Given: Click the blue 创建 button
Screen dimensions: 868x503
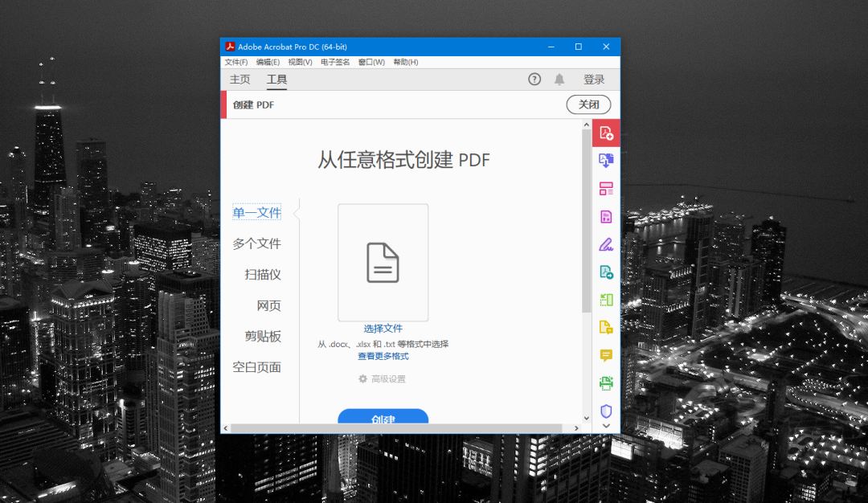Looking at the screenshot, I should coord(383,417).
